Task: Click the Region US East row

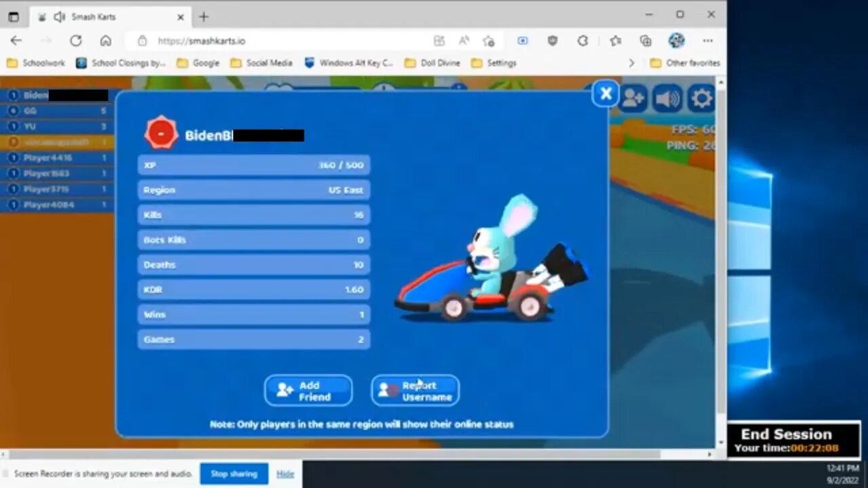Action: pyautogui.click(x=254, y=190)
